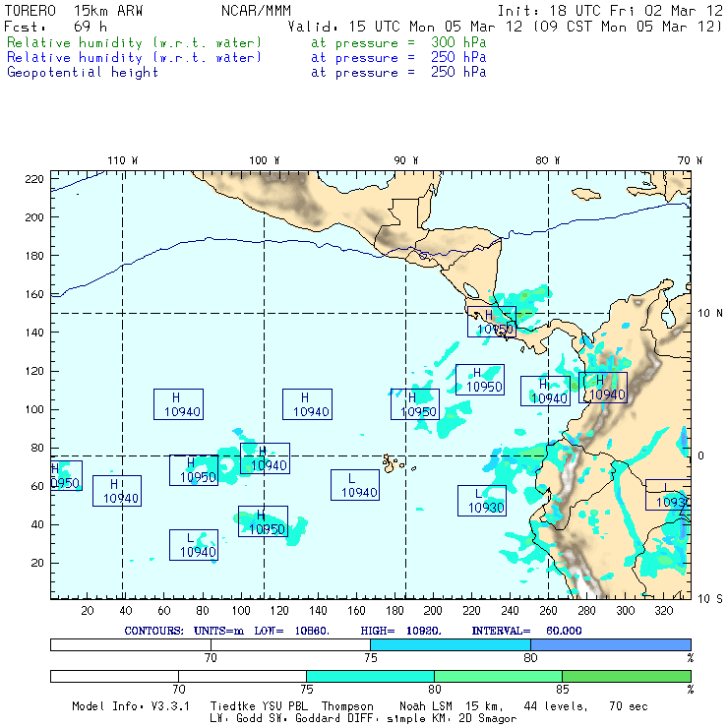The height and width of the screenshot is (728, 728).
Task: Click the x-axis tick label '320'
Action: click(664, 611)
